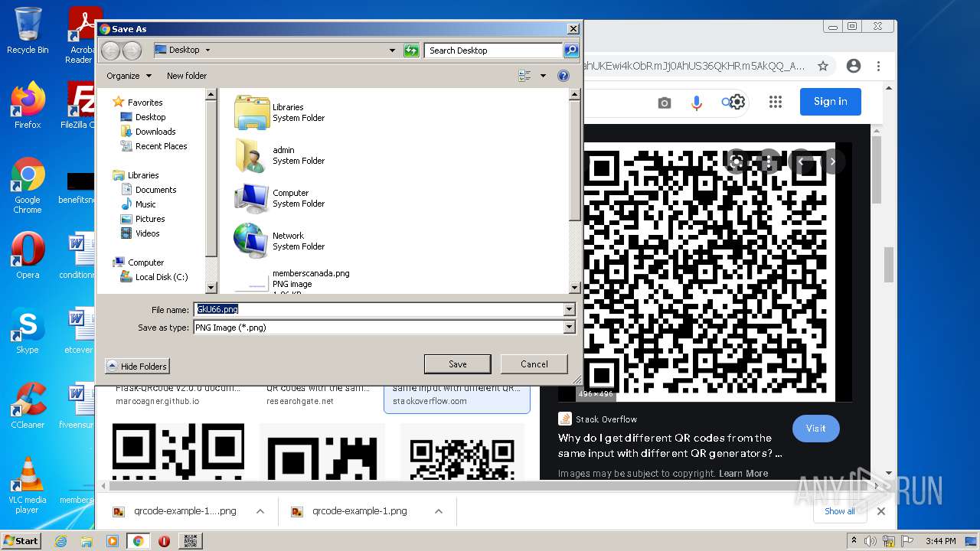This screenshot has width=980, height=551.
Task: Open the Save as type combo box
Action: tap(384, 328)
